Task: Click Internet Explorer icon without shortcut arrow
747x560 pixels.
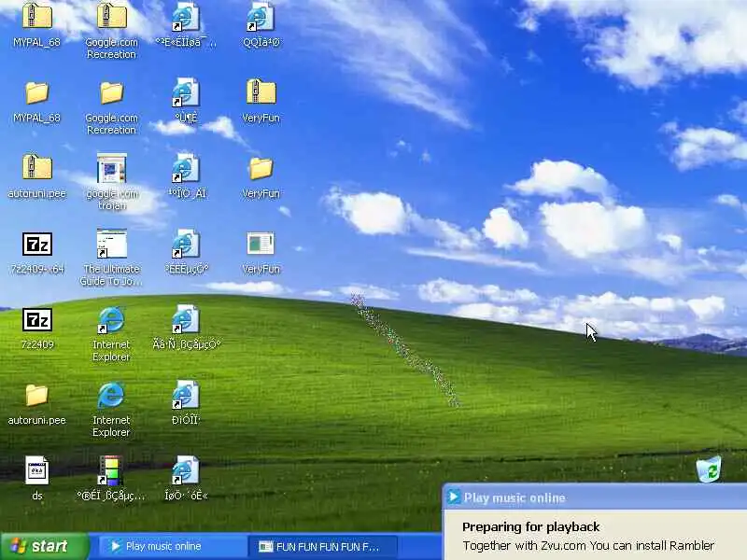Action: click(111, 395)
